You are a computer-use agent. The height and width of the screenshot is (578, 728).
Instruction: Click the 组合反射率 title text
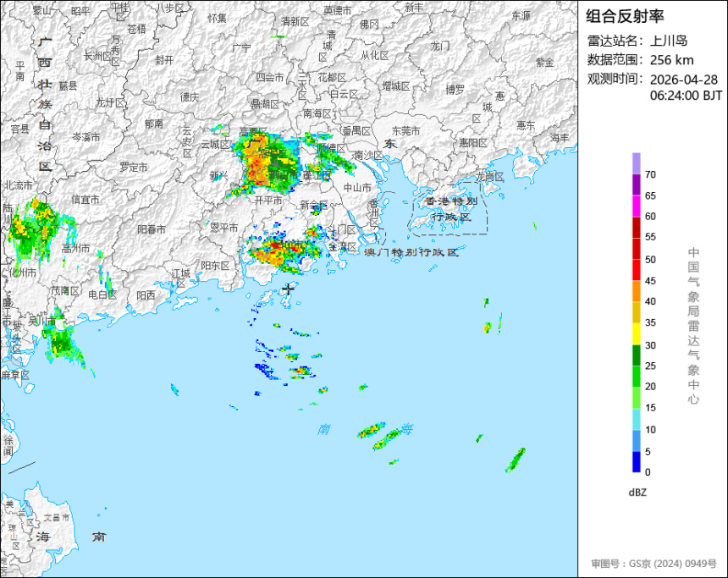(625, 16)
